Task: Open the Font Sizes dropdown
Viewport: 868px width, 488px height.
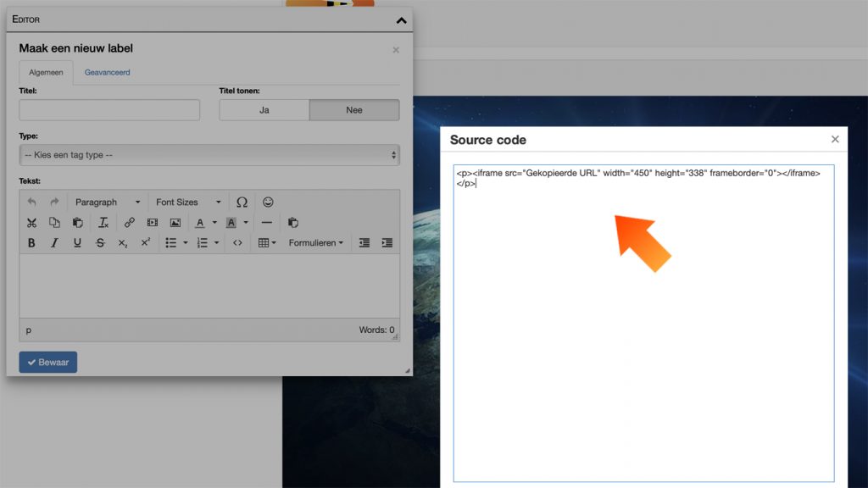Action: 187,202
